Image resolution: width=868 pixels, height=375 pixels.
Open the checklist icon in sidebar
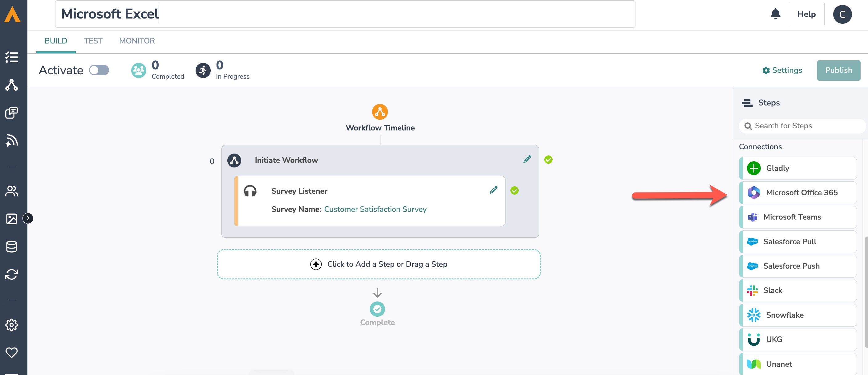[x=12, y=57]
